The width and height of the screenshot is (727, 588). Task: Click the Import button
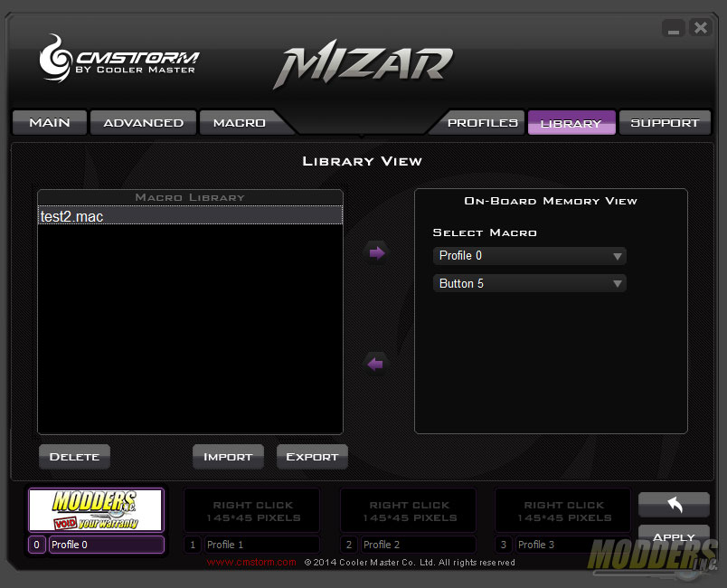point(228,457)
